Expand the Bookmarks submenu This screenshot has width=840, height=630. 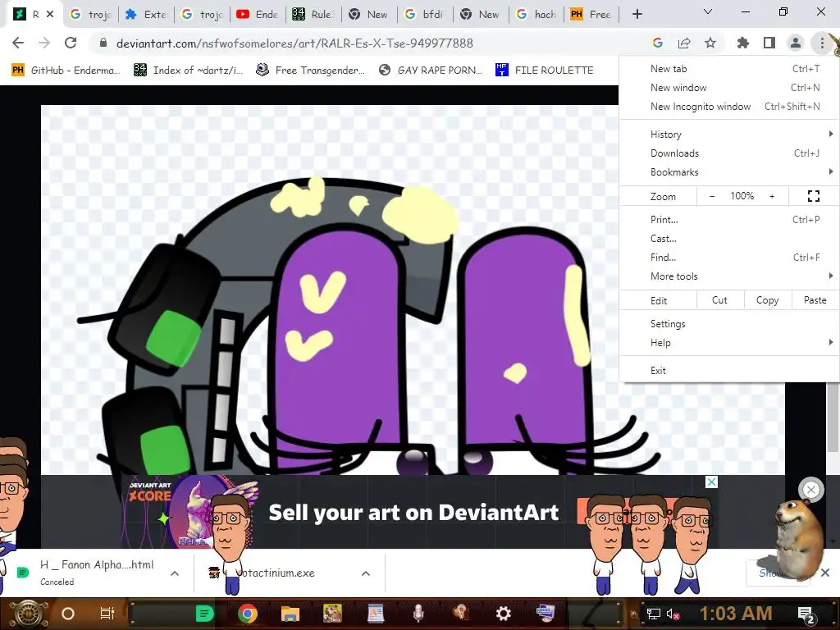click(x=729, y=172)
